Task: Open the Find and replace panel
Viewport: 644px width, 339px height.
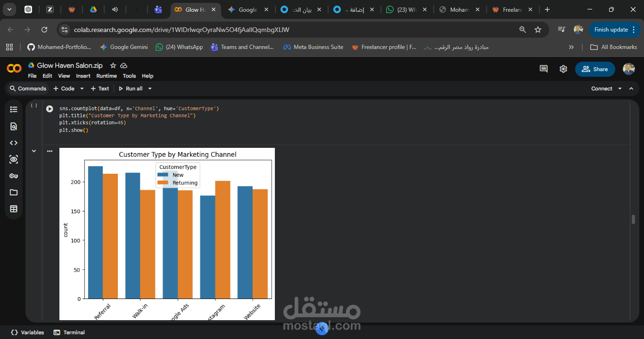Action: click(13, 126)
